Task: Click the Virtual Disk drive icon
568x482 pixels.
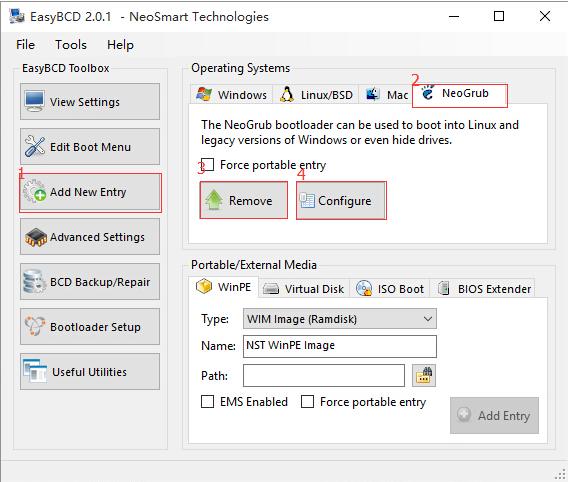Action: (x=271, y=289)
